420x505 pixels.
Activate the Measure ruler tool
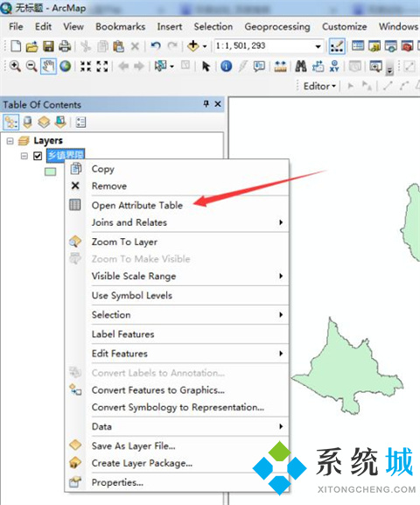click(x=280, y=67)
